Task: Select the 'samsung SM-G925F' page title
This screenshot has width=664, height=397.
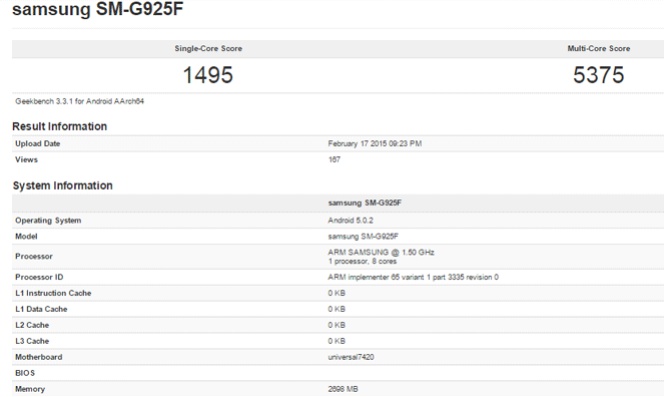Action: [98, 9]
